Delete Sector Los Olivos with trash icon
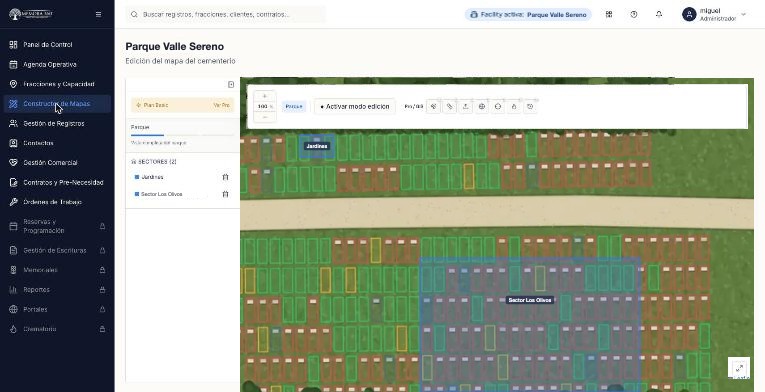This screenshot has height=392, width=765. tap(225, 194)
